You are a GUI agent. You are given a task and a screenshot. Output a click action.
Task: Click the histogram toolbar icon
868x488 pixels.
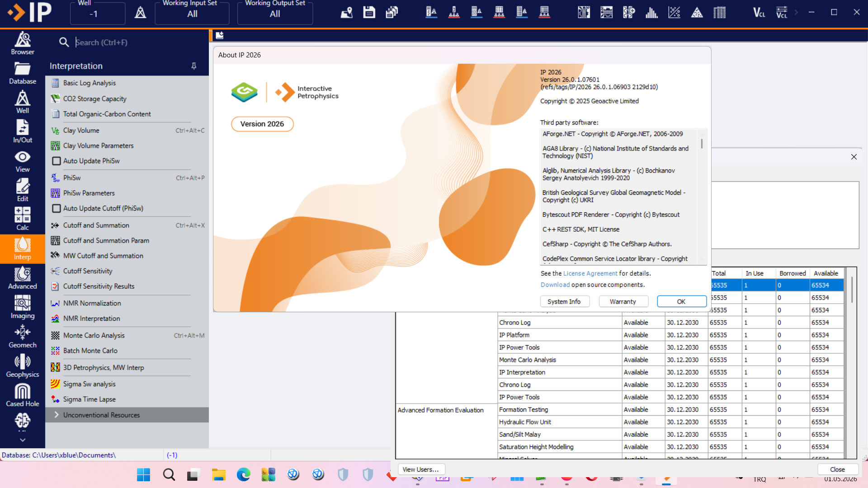[x=651, y=12]
